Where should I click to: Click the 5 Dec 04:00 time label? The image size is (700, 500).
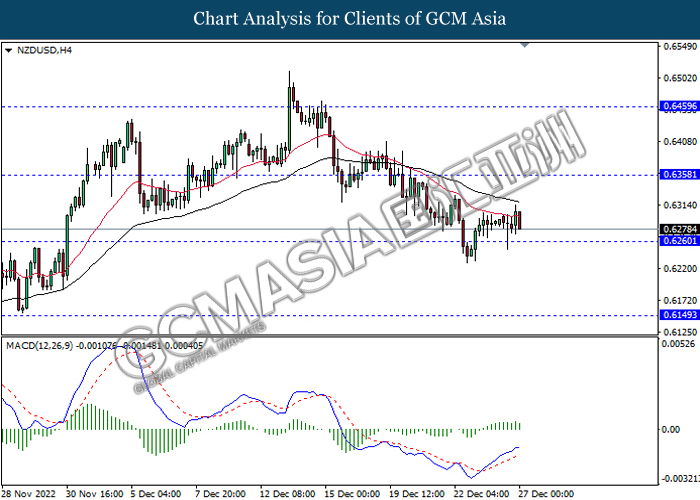tap(156, 494)
